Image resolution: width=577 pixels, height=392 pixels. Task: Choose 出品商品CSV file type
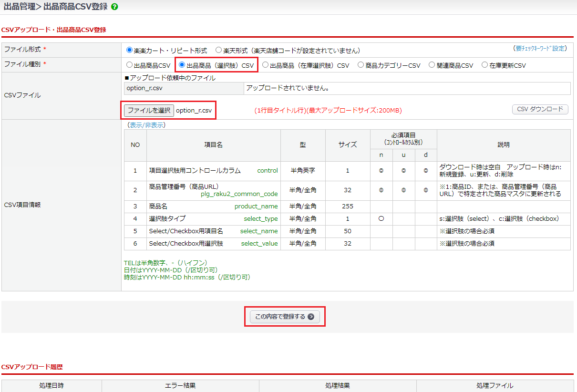(129, 65)
